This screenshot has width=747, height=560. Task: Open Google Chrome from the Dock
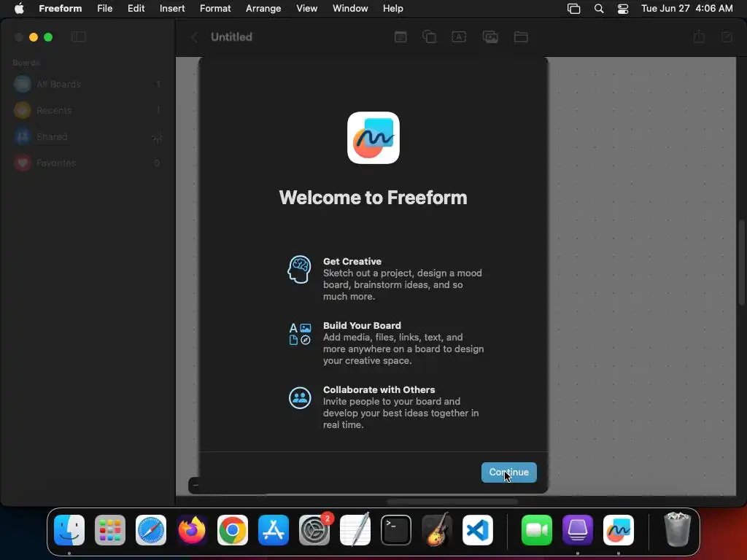point(233,530)
